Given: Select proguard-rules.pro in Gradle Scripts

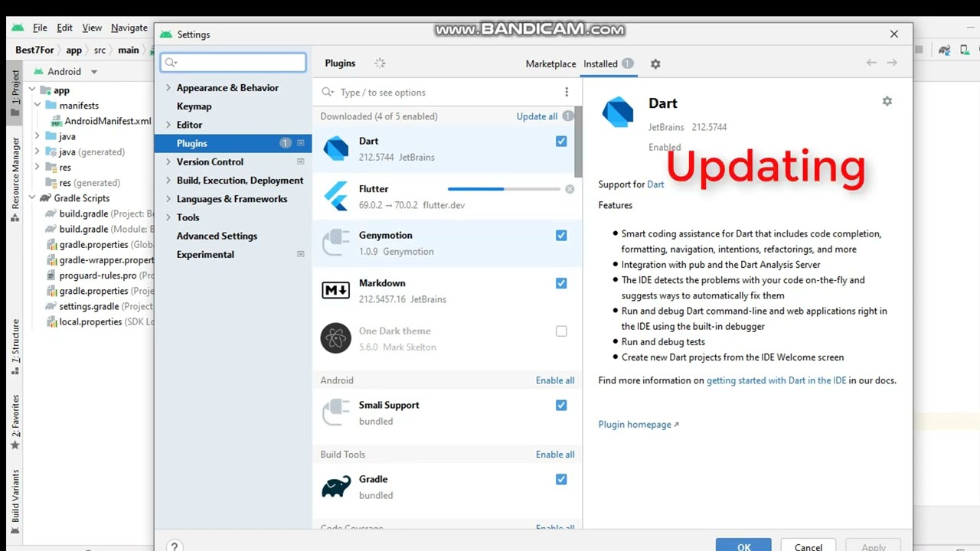Looking at the screenshot, I should coord(98,275).
